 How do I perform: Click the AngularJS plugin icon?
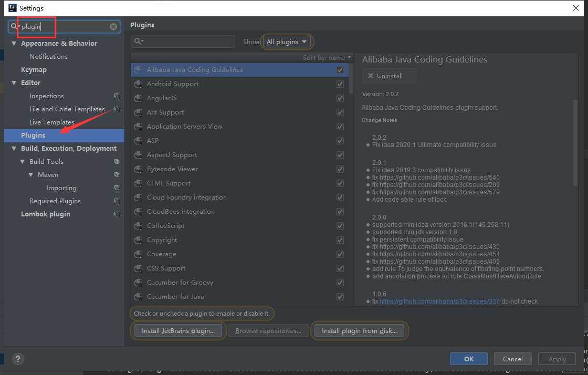pos(139,98)
